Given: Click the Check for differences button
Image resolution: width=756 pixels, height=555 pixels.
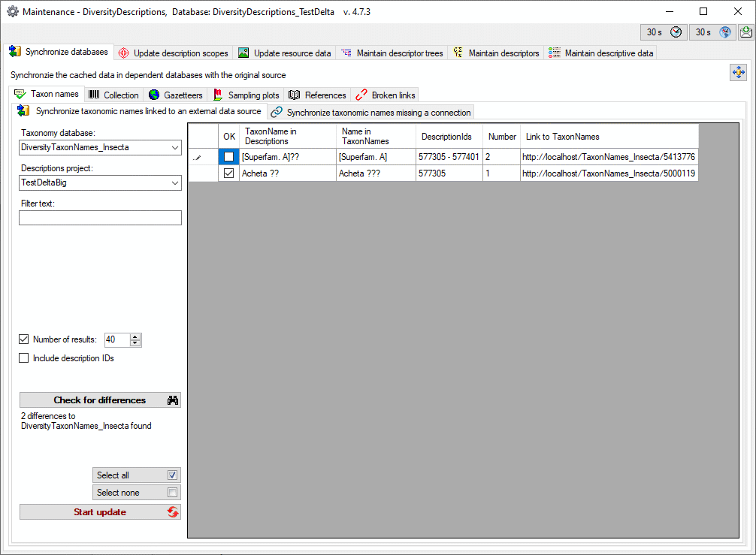Looking at the screenshot, I should coord(100,400).
